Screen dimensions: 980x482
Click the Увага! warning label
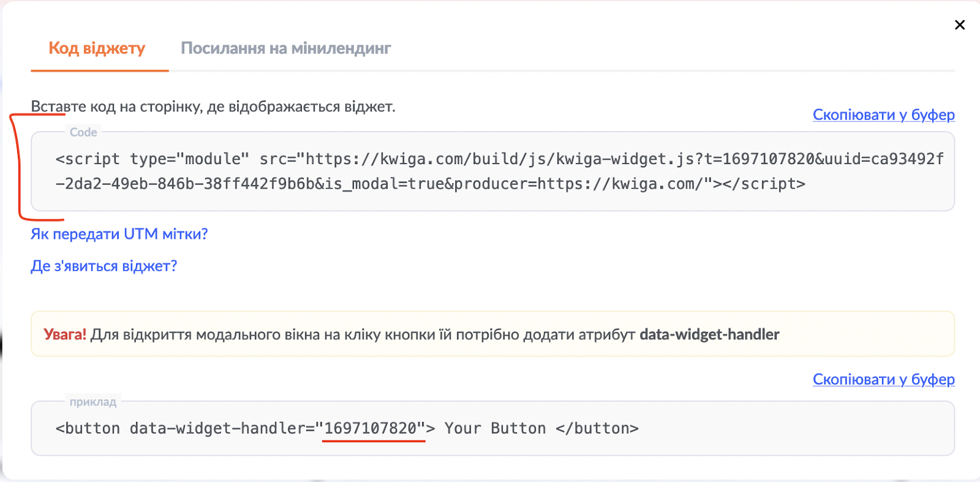pyautogui.click(x=65, y=334)
